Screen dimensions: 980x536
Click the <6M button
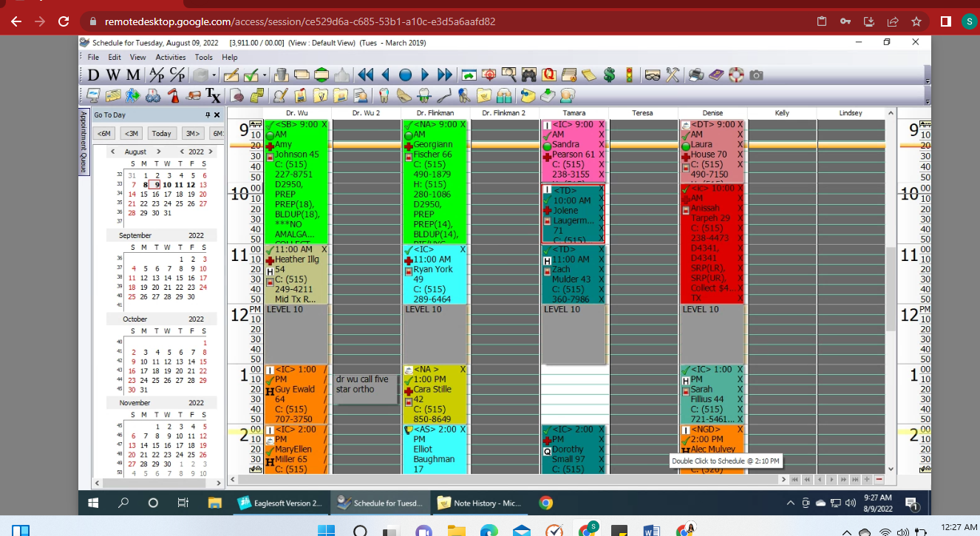pos(105,134)
